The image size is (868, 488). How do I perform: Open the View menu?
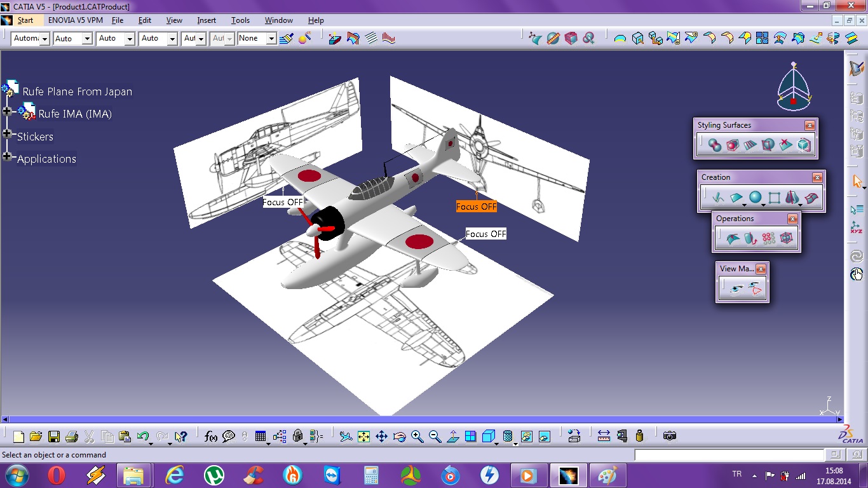(174, 20)
